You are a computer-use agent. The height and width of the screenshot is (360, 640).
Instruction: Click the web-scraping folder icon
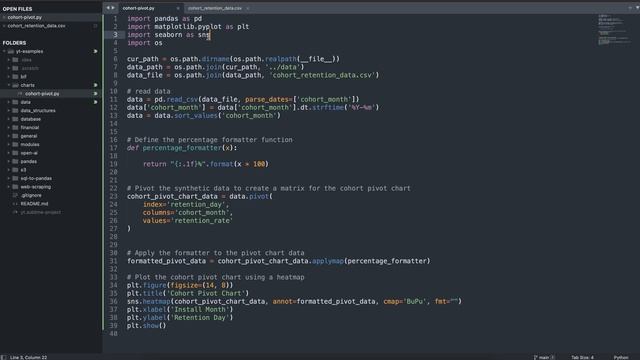point(16,187)
